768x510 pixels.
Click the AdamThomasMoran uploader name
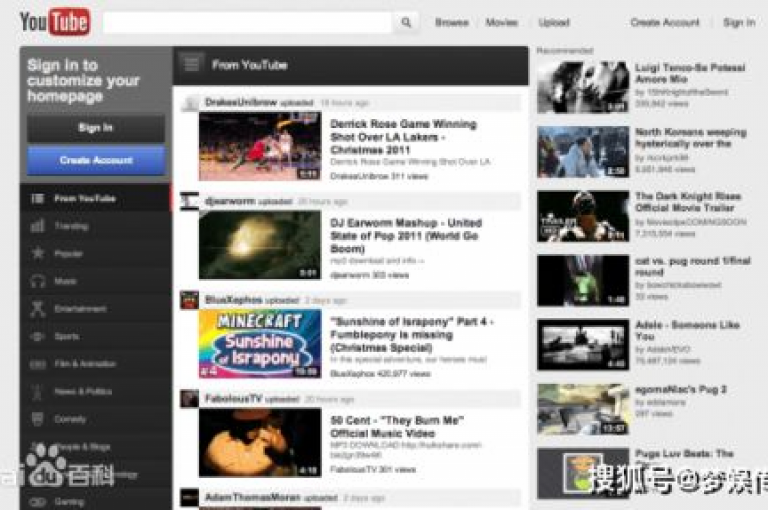pyautogui.click(x=252, y=497)
